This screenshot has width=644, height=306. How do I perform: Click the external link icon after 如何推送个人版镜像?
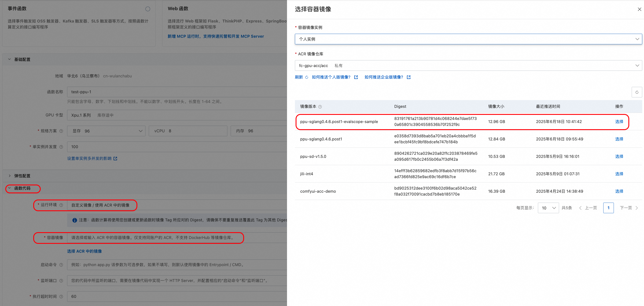[356, 77]
